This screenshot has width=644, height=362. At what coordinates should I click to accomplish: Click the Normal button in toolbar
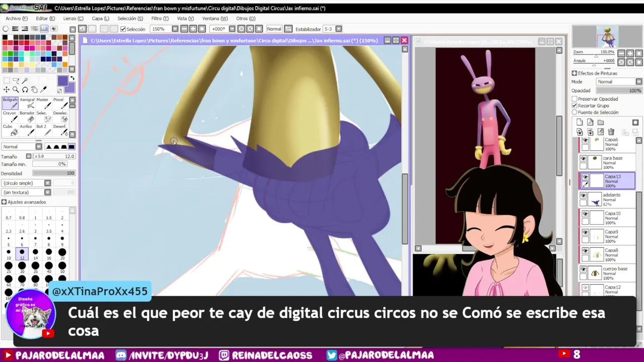point(274,29)
